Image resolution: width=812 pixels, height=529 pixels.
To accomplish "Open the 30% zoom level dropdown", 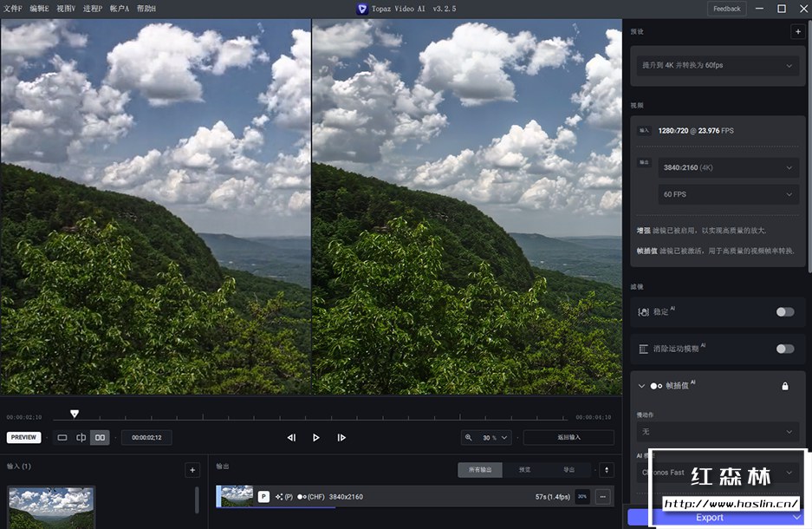I will pyautogui.click(x=495, y=438).
